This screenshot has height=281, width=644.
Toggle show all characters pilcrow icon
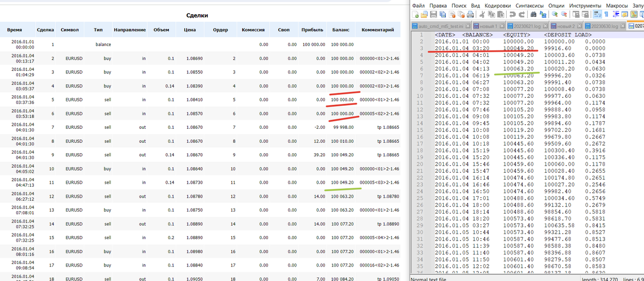point(607,14)
